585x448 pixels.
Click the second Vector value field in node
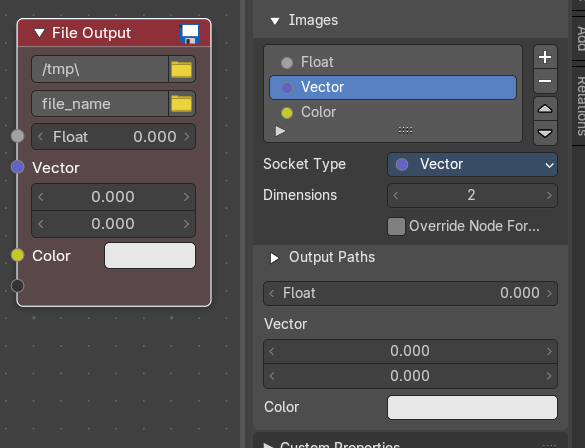click(113, 224)
